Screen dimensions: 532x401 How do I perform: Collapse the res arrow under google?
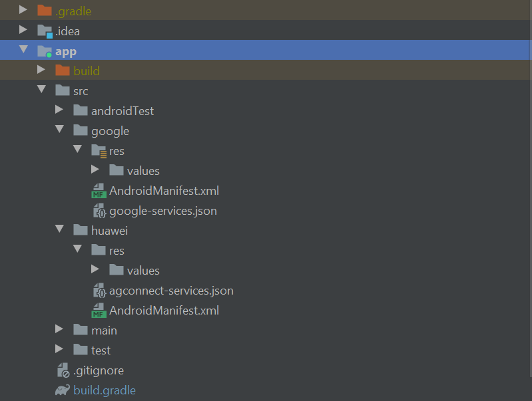click(x=77, y=149)
